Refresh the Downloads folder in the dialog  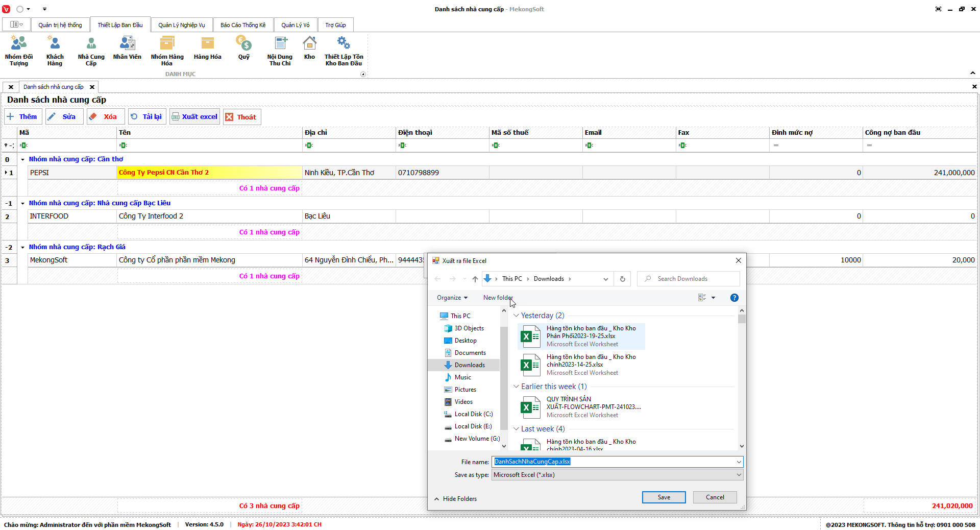pos(622,279)
